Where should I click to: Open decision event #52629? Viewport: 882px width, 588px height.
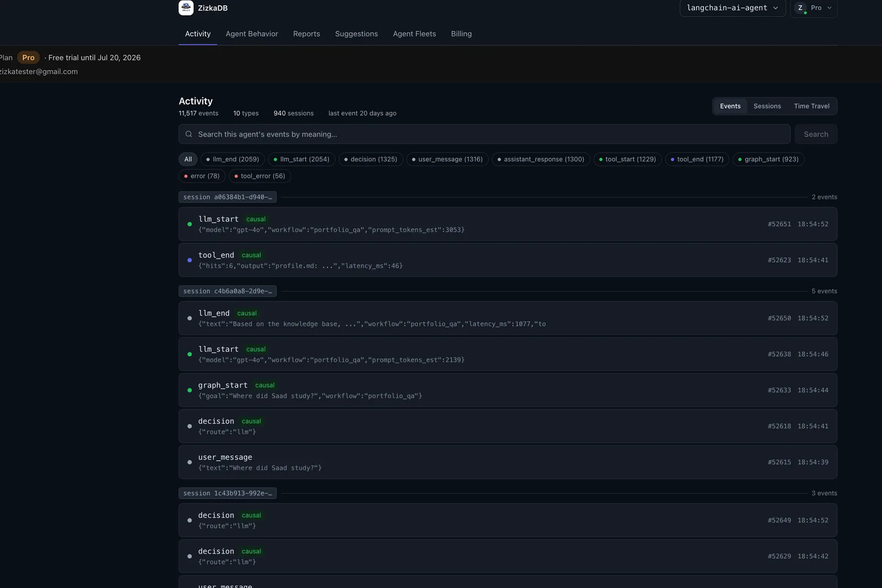coord(508,557)
